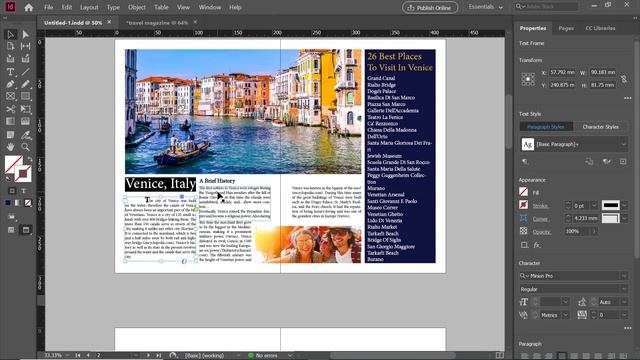Click the Corner link in Appearance
This screenshot has height=360, width=640.
point(540,219)
